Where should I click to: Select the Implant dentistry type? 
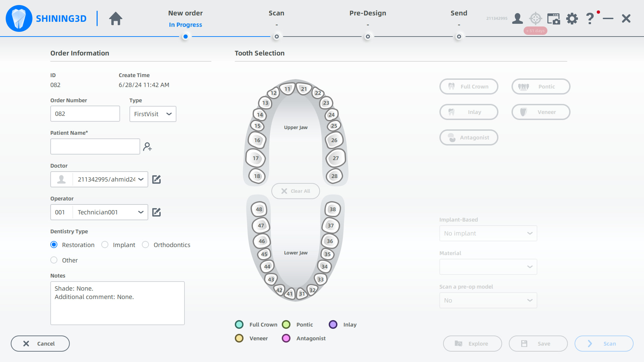pyautogui.click(x=105, y=245)
